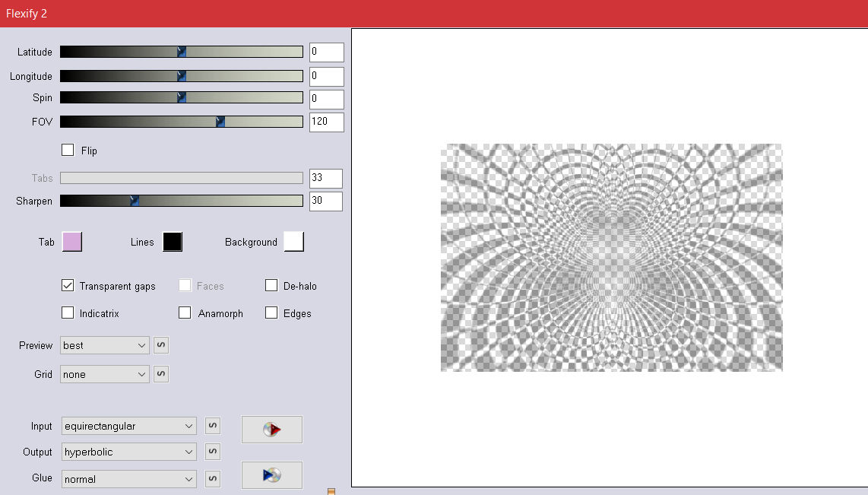Pick the pink Tab color swatch
Viewport: 868px width, 495px height.
click(x=71, y=242)
